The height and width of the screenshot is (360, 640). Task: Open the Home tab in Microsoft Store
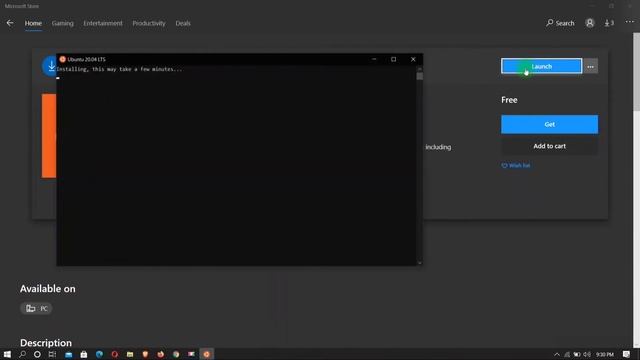tap(33, 23)
